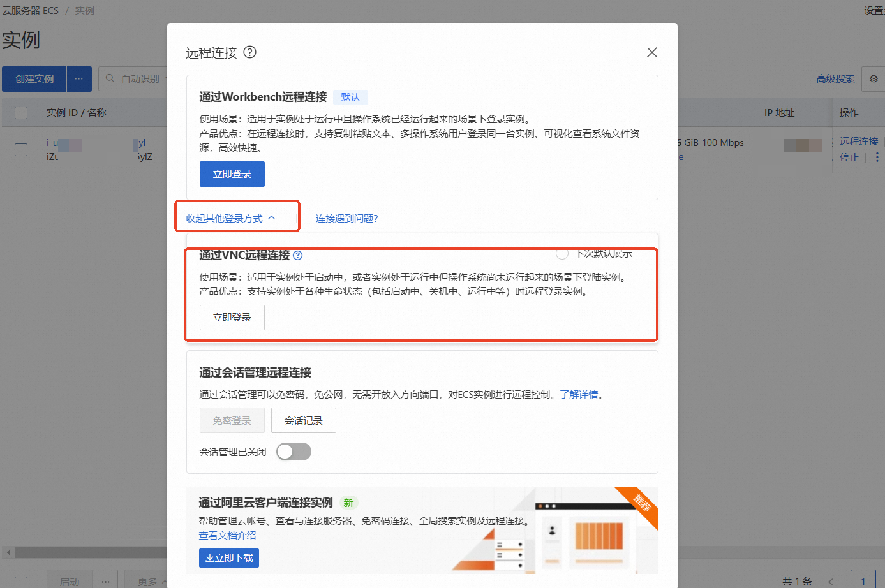The width and height of the screenshot is (885, 588).
Task: Click 立即下载 Alibaba Cloud client button
Action: pos(229,558)
